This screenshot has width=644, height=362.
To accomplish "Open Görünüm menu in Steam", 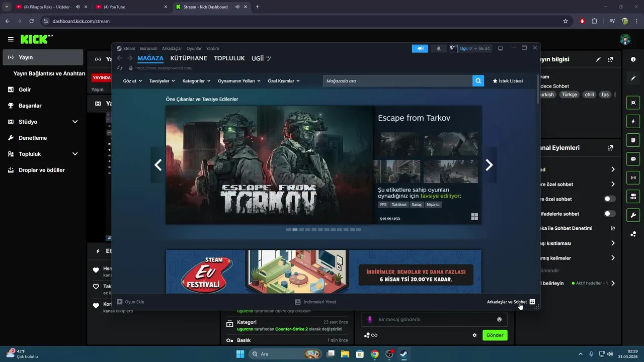I will point(148,49).
